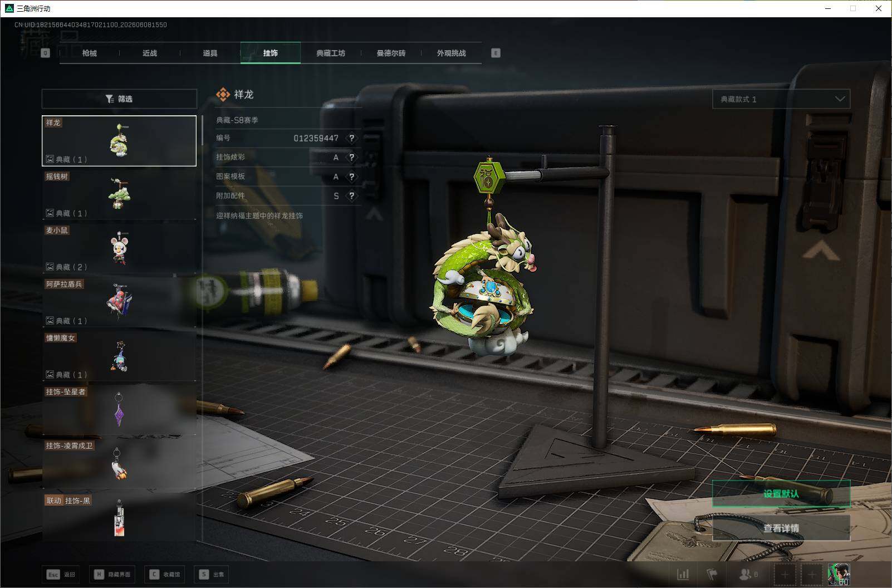Switch to the 道具 tab
The height and width of the screenshot is (588, 892).
(210, 53)
